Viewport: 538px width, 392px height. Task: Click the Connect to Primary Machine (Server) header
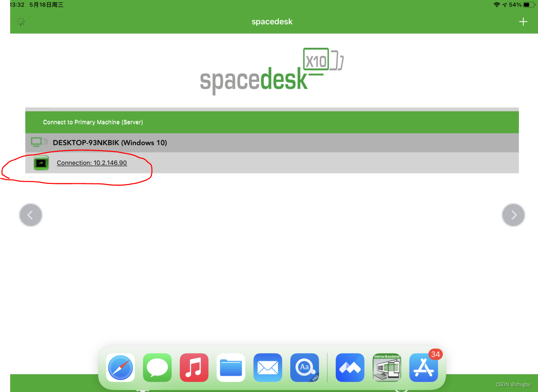point(272,122)
